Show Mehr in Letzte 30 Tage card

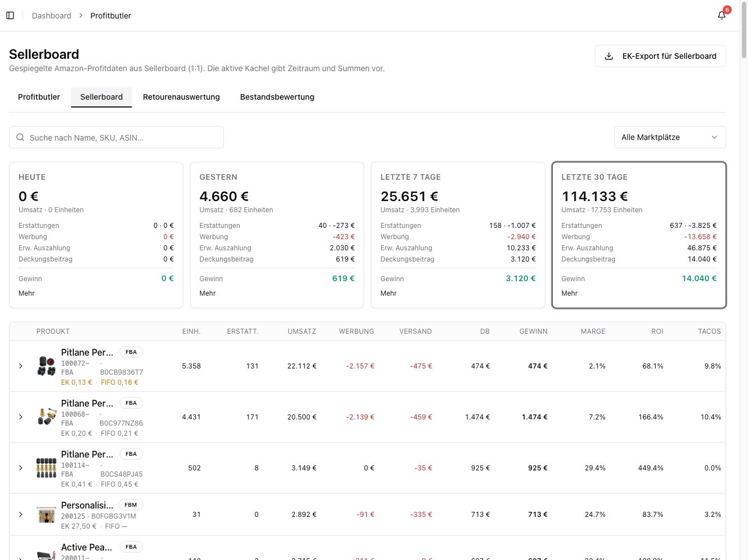(569, 293)
